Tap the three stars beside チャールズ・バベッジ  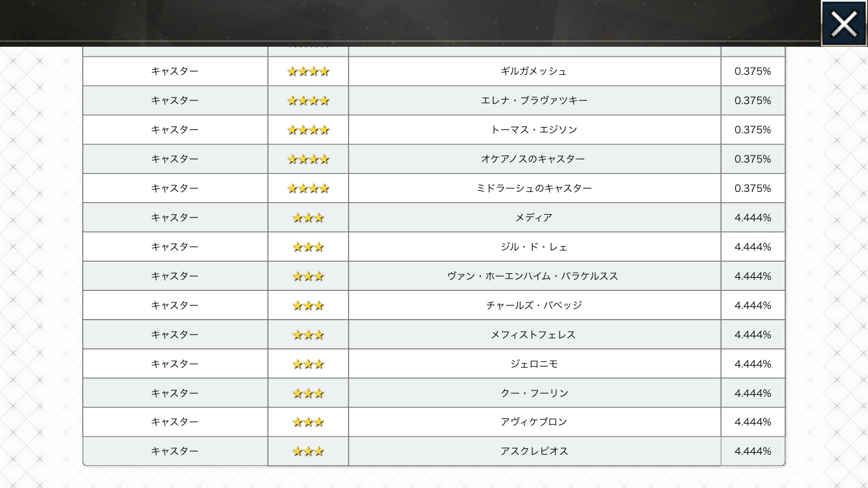tap(308, 306)
